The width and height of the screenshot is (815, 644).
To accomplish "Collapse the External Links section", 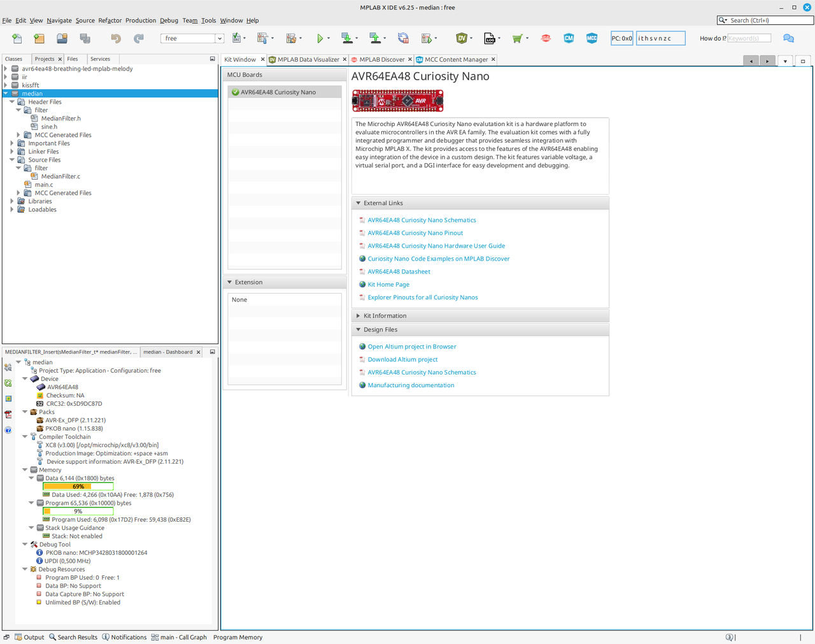I will [357, 203].
